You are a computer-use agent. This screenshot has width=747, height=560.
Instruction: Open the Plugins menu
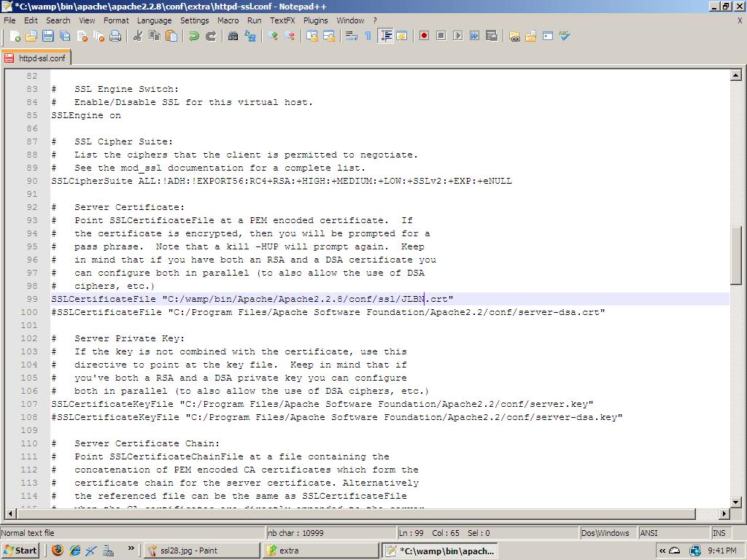pyautogui.click(x=315, y=20)
